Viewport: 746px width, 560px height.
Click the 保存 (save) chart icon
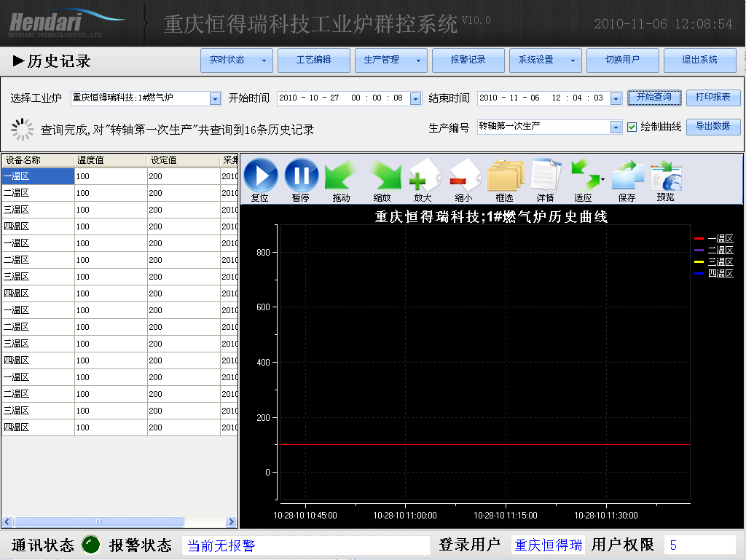pyautogui.click(x=627, y=176)
